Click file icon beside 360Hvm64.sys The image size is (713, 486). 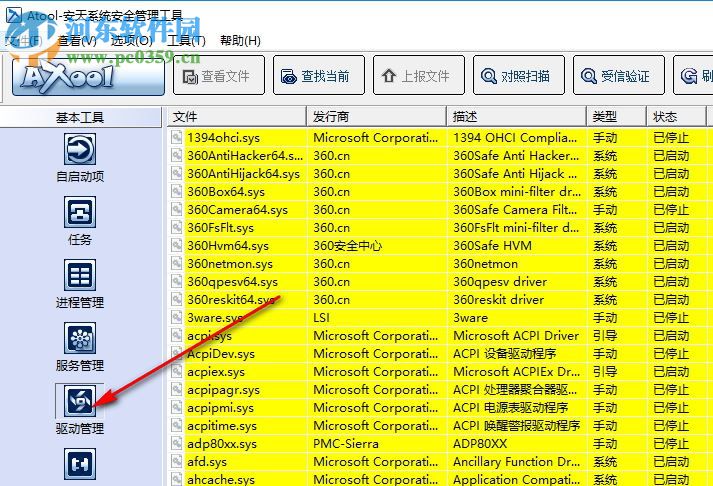point(177,246)
